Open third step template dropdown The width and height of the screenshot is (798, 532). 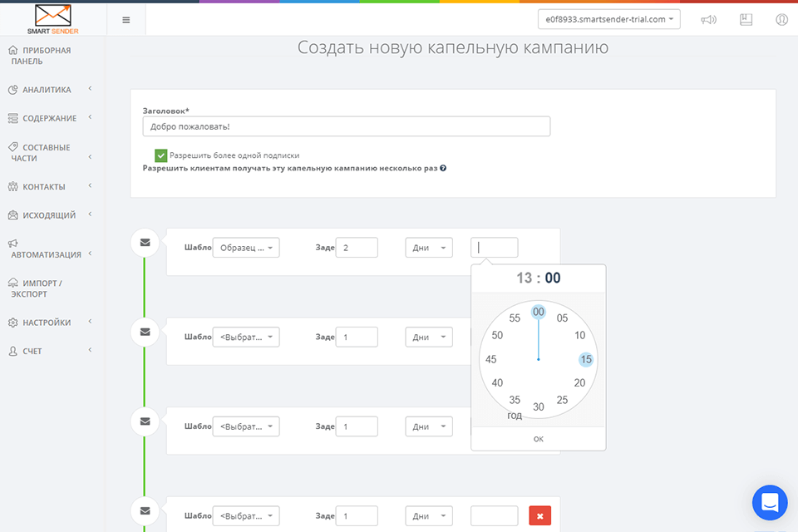coord(246,426)
